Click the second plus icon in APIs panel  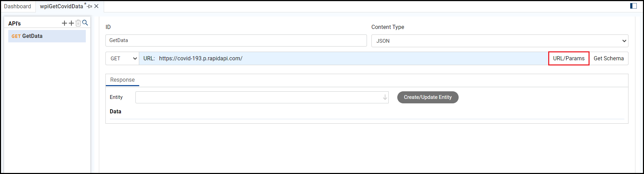[x=71, y=23]
